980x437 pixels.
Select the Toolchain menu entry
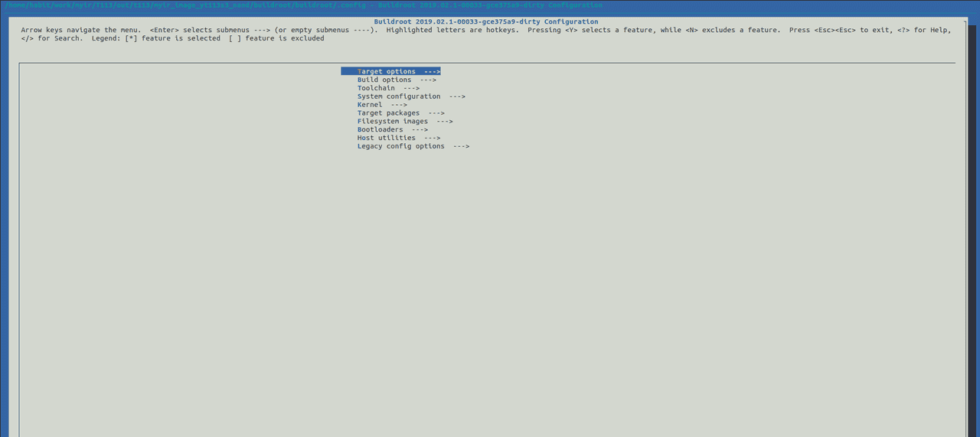pyautogui.click(x=388, y=88)
